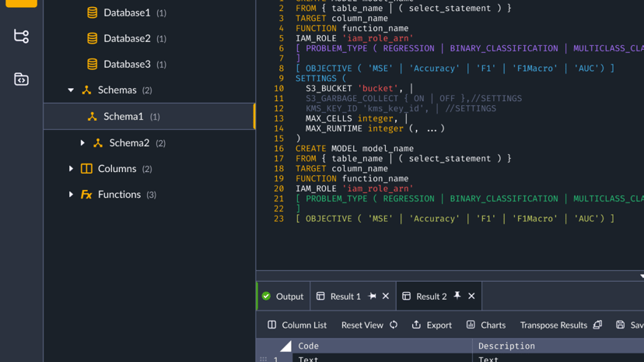This screenshot has width=644, height=362.
Task: Click the Database3 cylinder icon
Action: (93, 64)
